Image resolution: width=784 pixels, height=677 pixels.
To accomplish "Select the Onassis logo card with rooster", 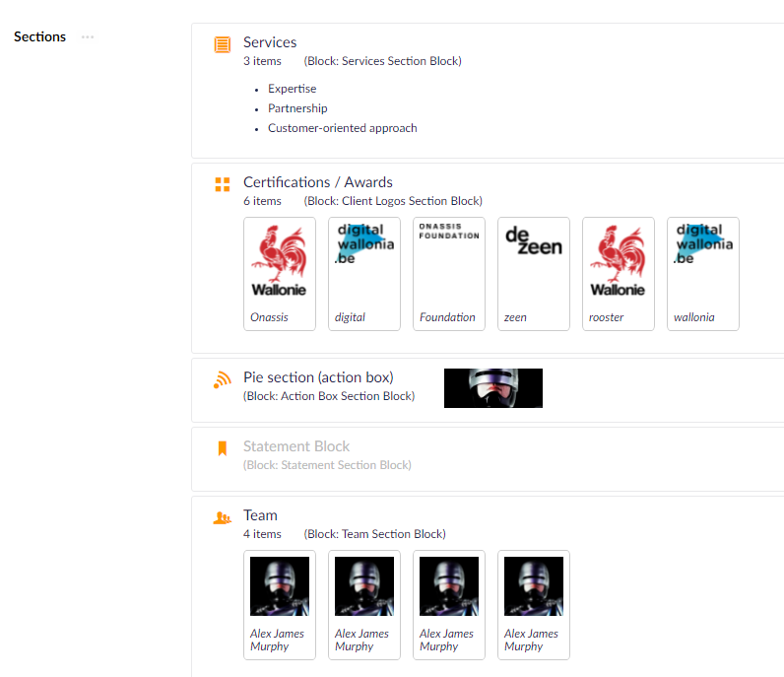I will pyautogui.click(x=280, y=273).
